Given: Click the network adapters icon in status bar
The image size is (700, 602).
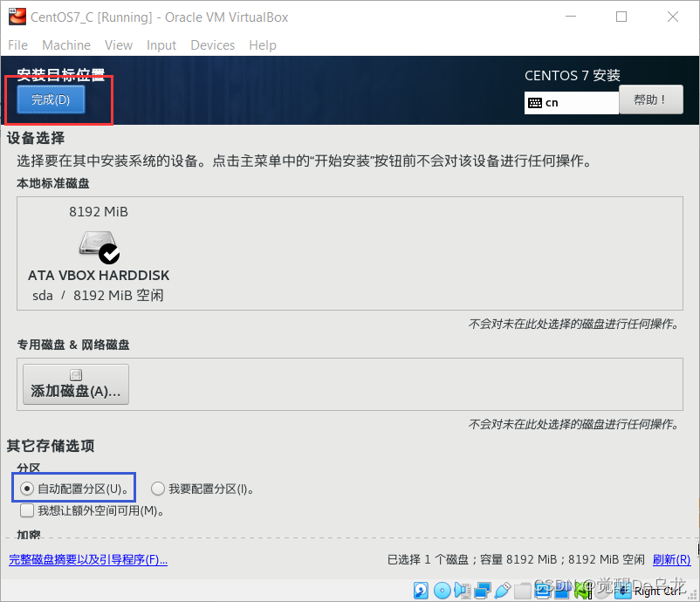Looking at the screenshot, I should point(483,591).
